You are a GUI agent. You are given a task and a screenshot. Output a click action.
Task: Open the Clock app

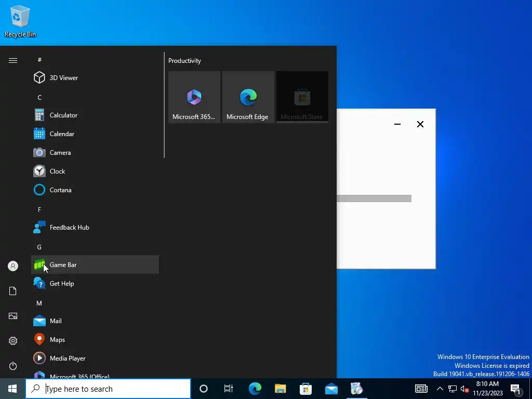95,171
